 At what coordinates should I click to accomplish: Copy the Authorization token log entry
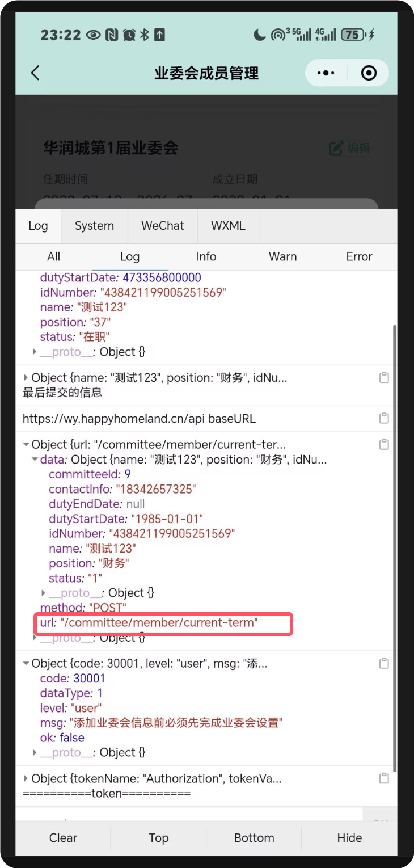(384, 778)
